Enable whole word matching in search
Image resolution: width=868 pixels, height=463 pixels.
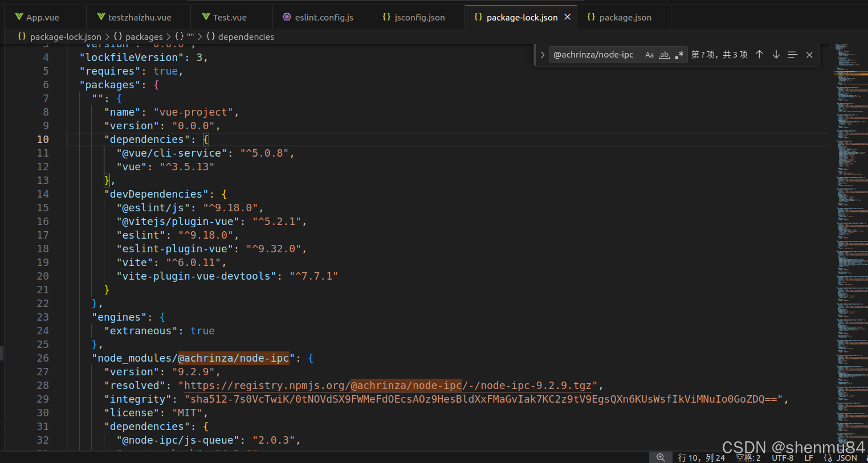(664, 55)
